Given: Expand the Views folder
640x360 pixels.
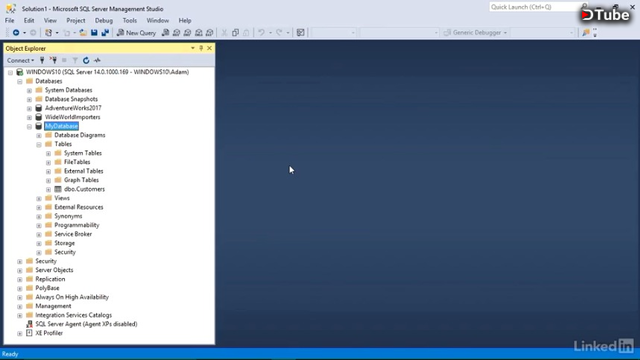Looking at the screenshot, I should [39, 199].
